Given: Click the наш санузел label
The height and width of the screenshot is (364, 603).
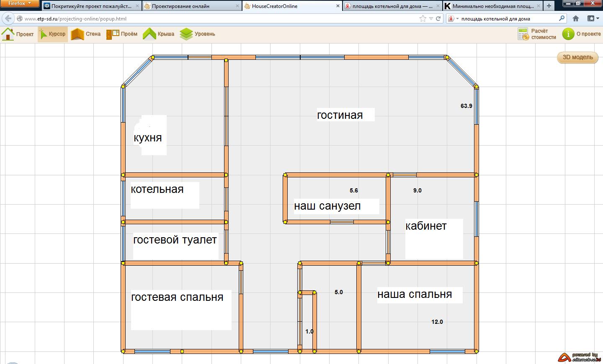Looking at the screenshot, I should tap(327, 206).
